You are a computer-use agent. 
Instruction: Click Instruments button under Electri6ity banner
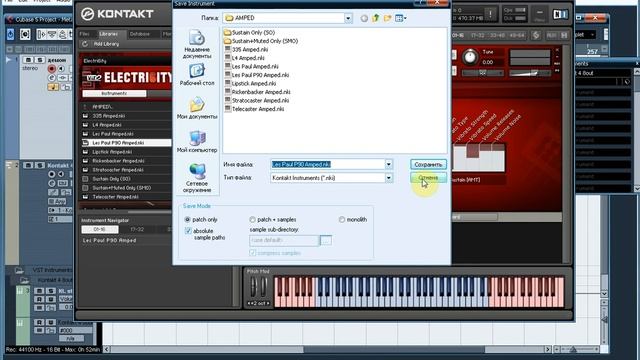[114, 93]
